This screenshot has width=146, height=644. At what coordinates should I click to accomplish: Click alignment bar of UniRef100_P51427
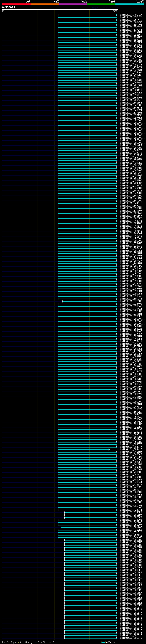click(x=88, y=15)
